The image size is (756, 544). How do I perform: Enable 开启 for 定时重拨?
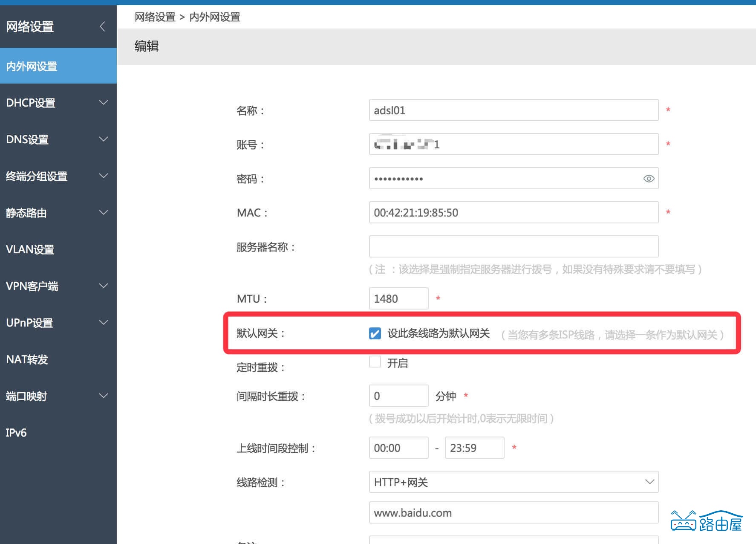pyautogui.click(x=375, y=362)
